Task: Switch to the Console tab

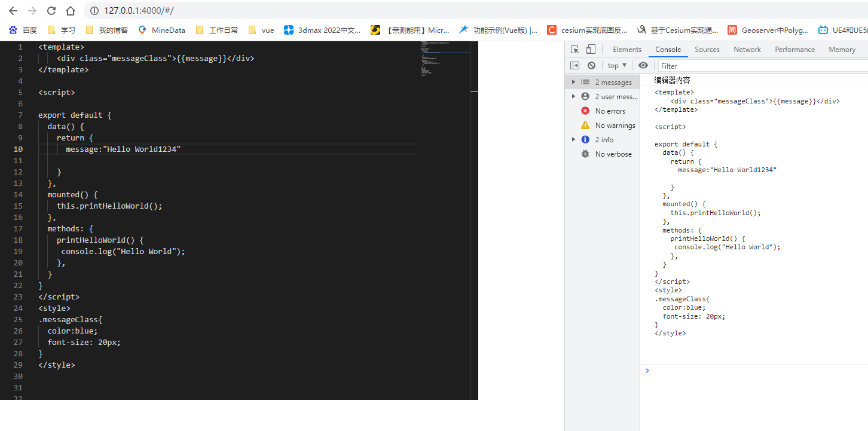Action: [x=668, y=50]
